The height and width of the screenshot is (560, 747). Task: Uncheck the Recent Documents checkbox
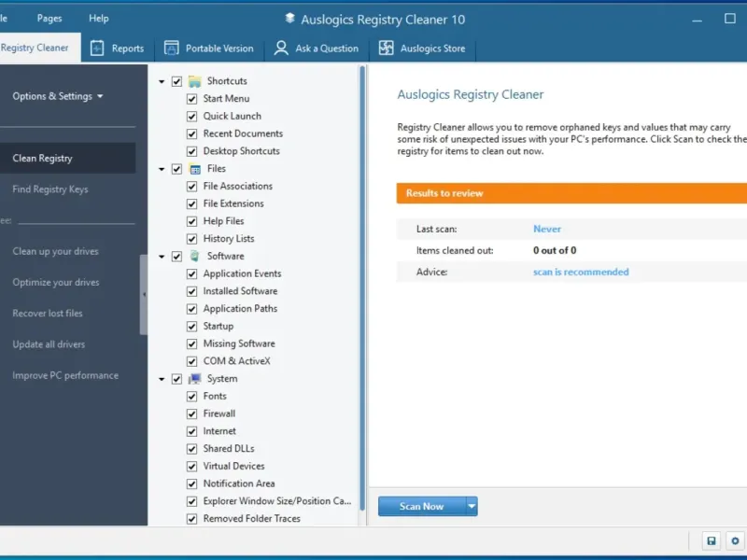(191, 133)
